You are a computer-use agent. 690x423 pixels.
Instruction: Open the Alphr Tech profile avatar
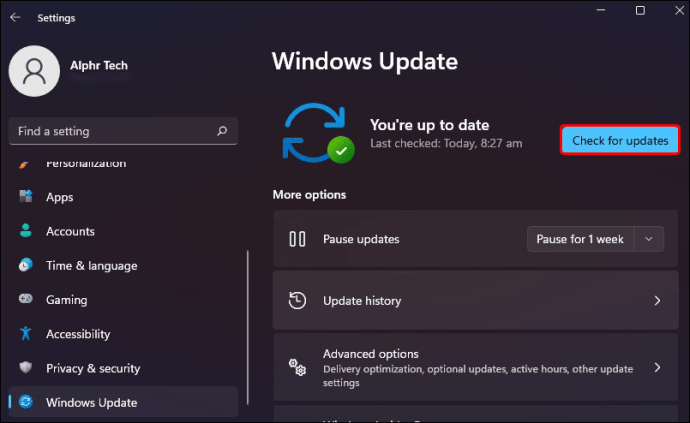[x=34, y=71]
